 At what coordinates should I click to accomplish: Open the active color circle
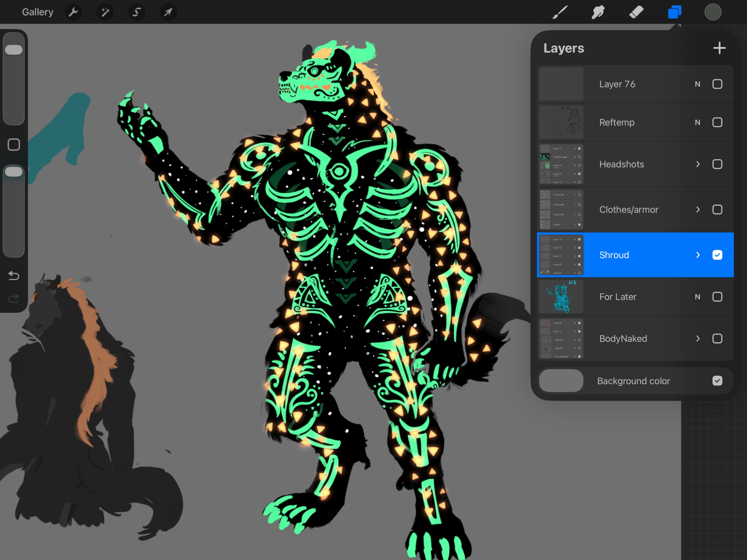click(x=713, y=12)
